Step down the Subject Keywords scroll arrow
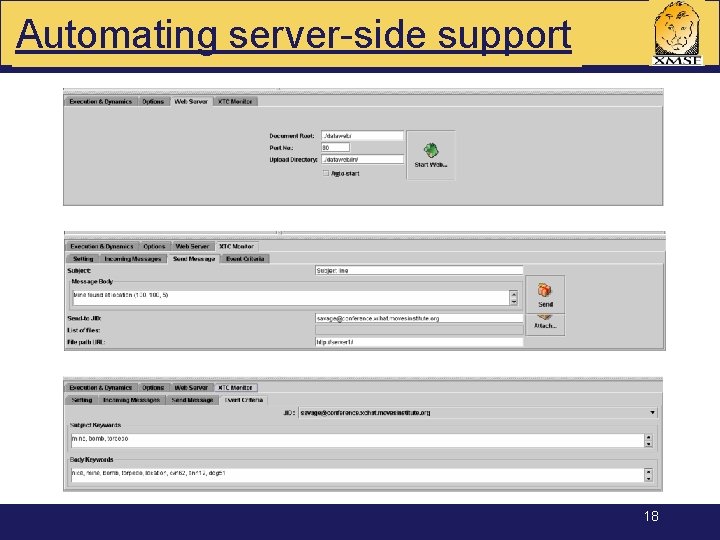Screen dimensions: 720x540 coord(648,444)
